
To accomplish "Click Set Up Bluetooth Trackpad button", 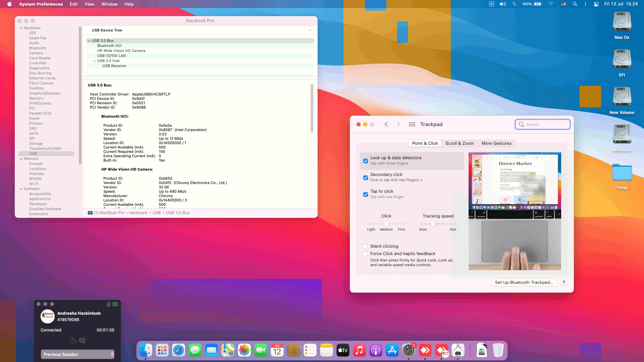I will [x=524, y=283].
